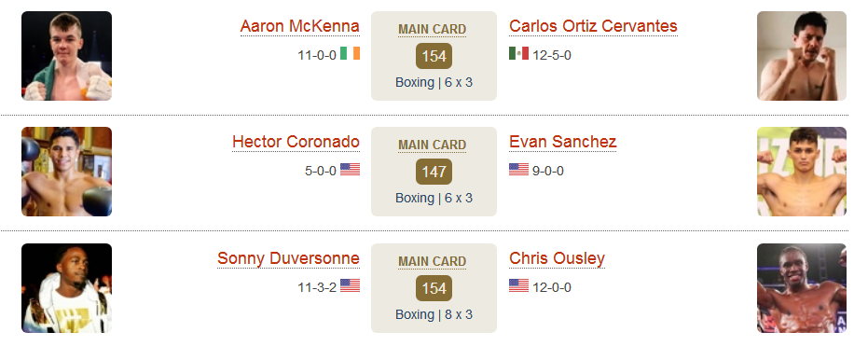The image size is (868, 346).
Task: Click the US flag beside Sonny Duversonne's 11-3-2
Action: click(350, 285)
